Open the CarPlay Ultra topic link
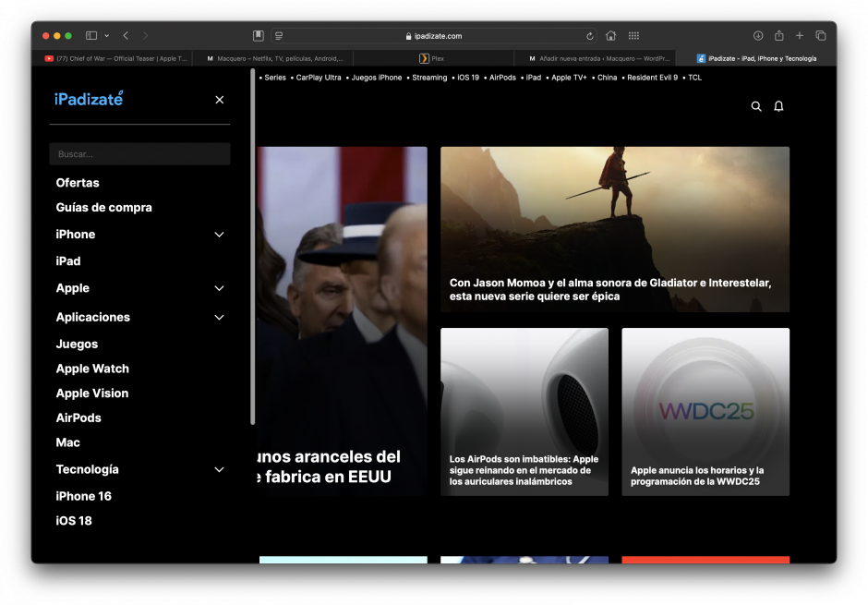The image size is (868, 605). click(319, 78)
